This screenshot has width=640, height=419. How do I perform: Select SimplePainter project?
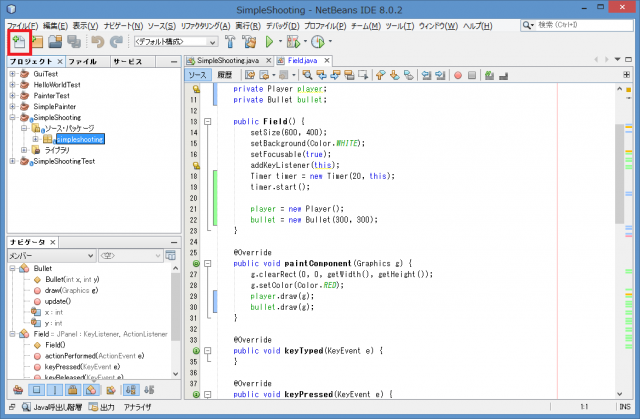[x=54, y=106]
